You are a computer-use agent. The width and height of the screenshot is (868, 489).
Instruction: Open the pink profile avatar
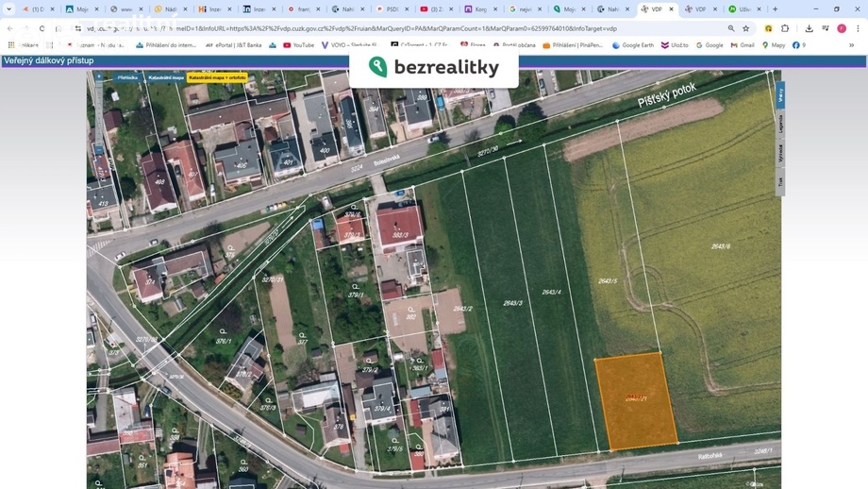(842, 28)
